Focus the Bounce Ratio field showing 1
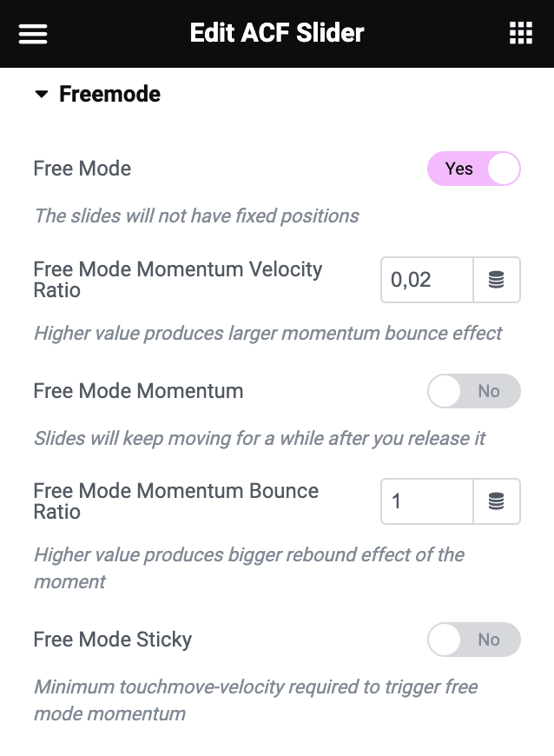 tap(427, 501)
